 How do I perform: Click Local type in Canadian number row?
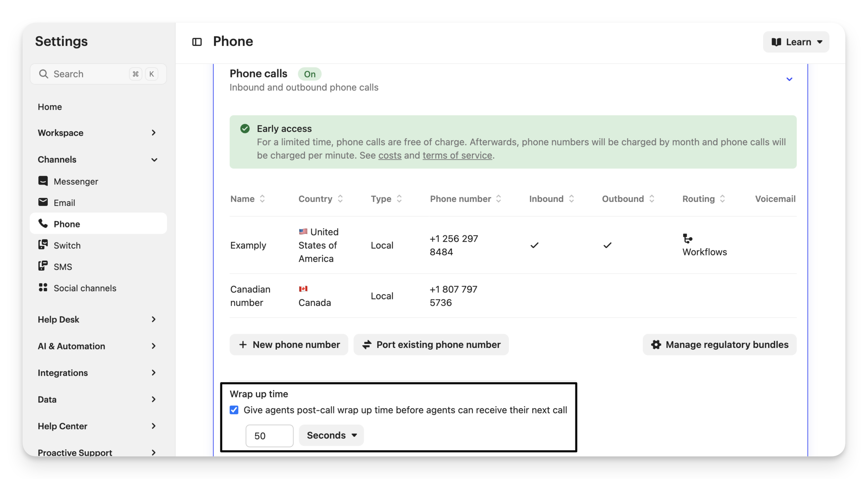pyautogui.click(x=382, y=296)
